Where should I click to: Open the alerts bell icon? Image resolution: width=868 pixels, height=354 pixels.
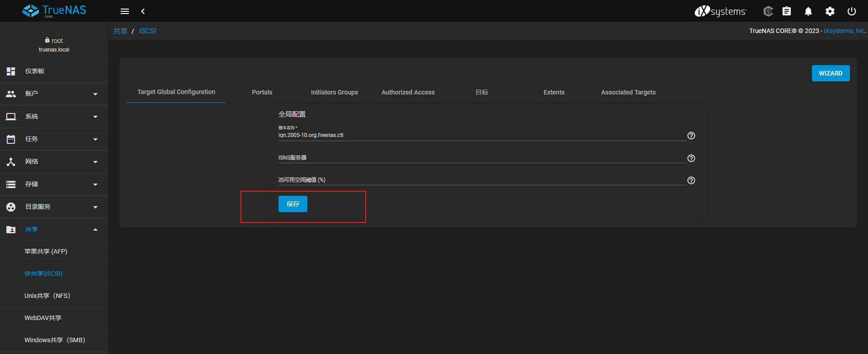(808, 11)
